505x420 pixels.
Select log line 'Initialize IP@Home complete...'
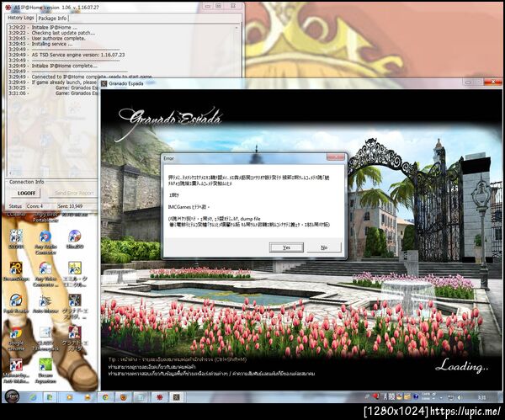point(65,66)
